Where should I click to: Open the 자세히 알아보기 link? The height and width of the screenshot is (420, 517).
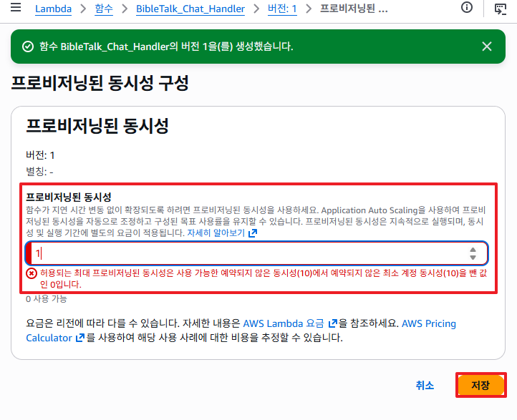(222, 233)
